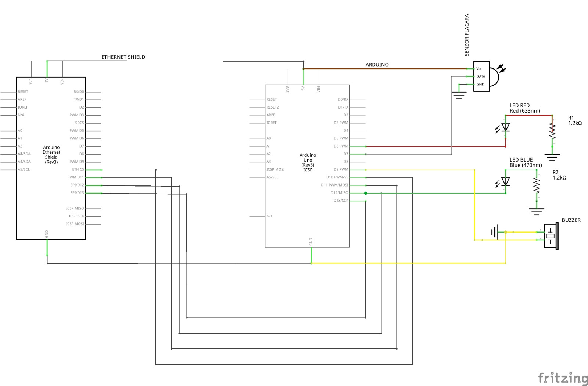Select the Arduino Ethernet Shield (Rev3) center label
This screenshot has height=386, width=588.
[51, 155]
